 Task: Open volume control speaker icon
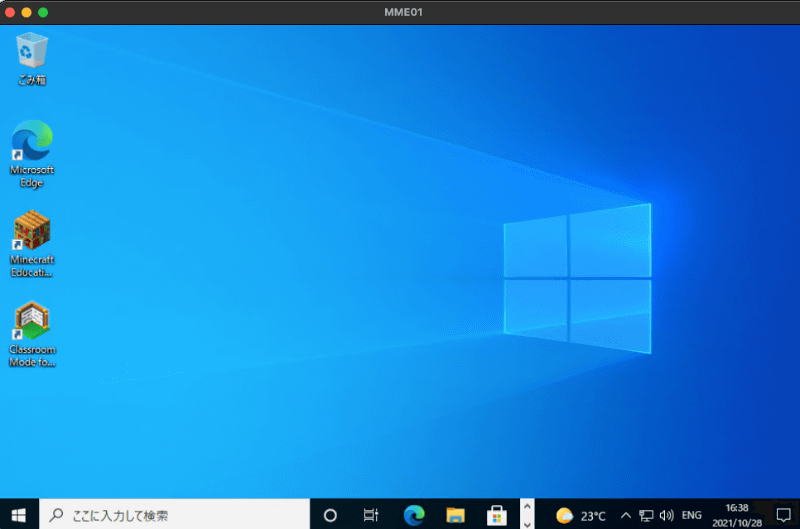coord(666,515)
